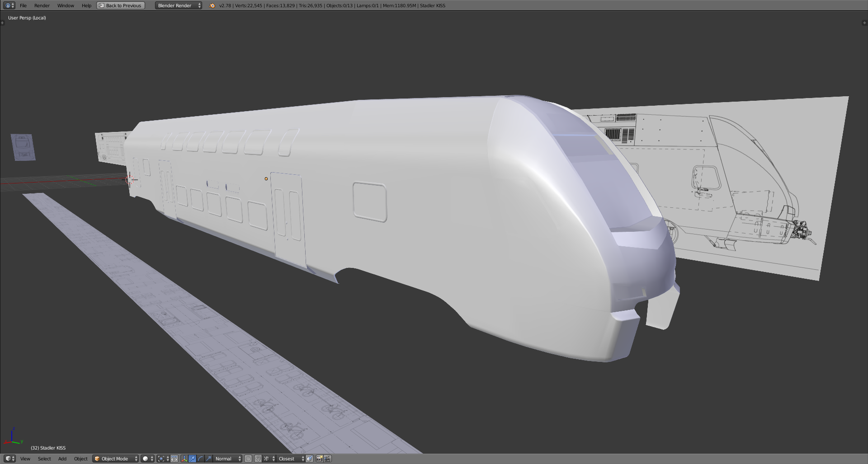This screenshot has height=464, width=868.
Task: Select the front-view blueprint image plane
Action: [x=23, y=147]
